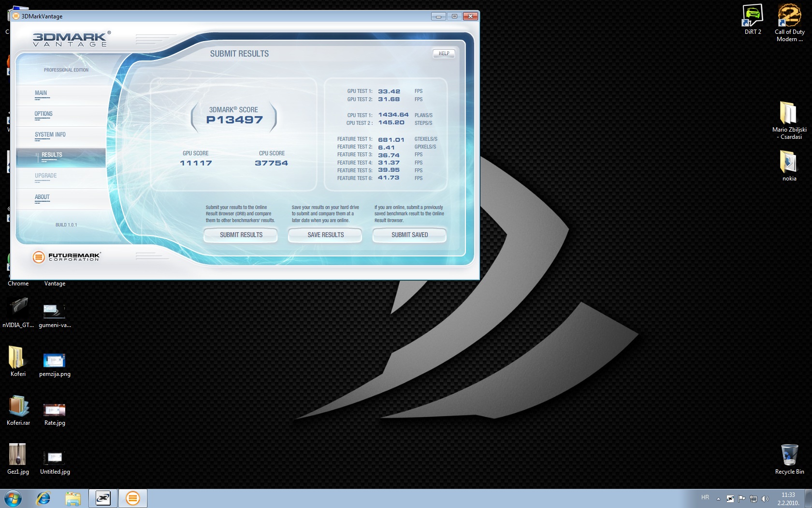Click the PROFESSIONAL EDITION label

(x=66, y=70)
